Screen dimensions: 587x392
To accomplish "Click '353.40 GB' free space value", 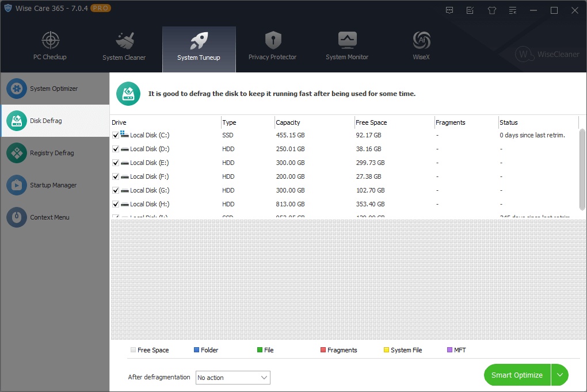I will (370, 204).
